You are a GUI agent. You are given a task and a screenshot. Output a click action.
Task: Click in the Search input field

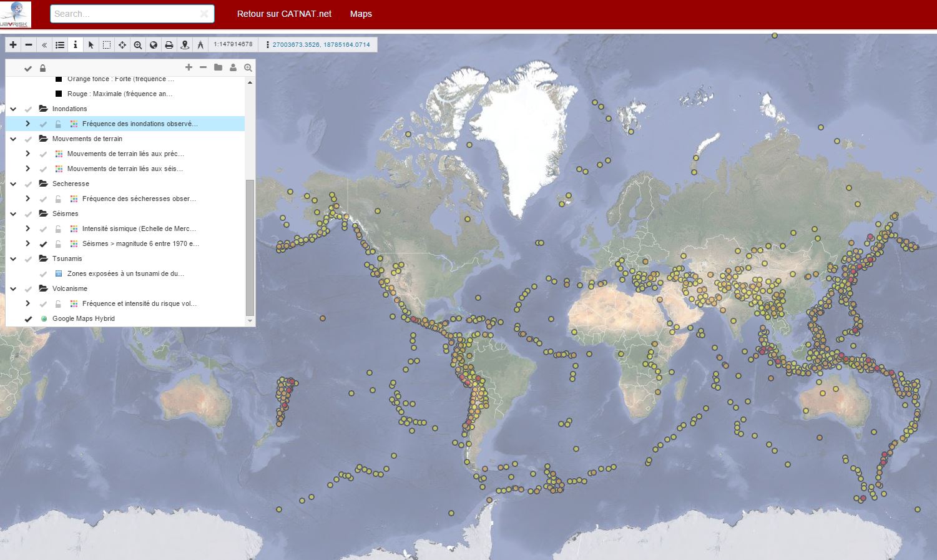(x=125, y=14)
